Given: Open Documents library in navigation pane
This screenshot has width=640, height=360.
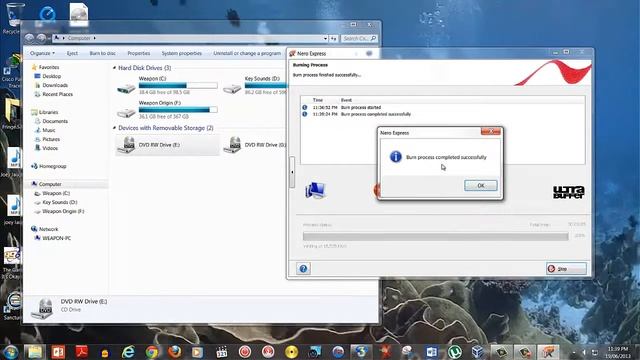Looking at the screenshot, I should pyautogui.click(x=55, y=121).
